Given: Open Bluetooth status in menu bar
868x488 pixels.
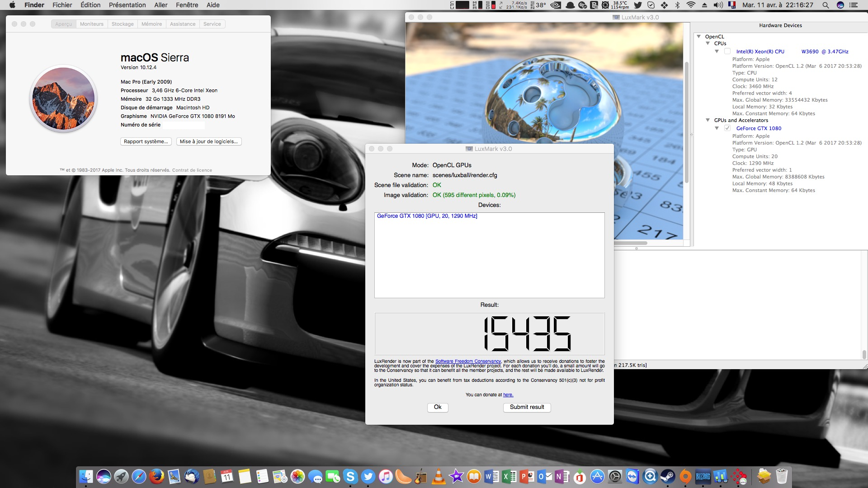Looking at the screenshot, I should click(677, 5).
